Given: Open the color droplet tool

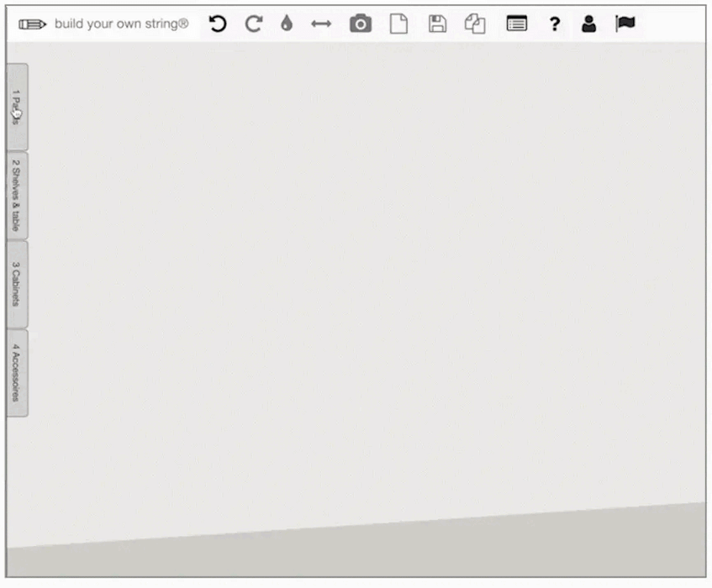Looking at the screenshot, I should (x=287, y=24).
